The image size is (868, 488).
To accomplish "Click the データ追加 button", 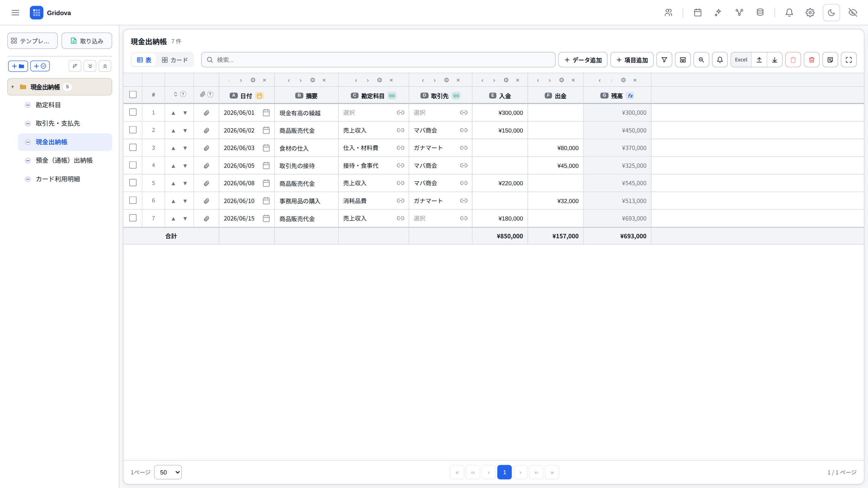I will [583, 60].
